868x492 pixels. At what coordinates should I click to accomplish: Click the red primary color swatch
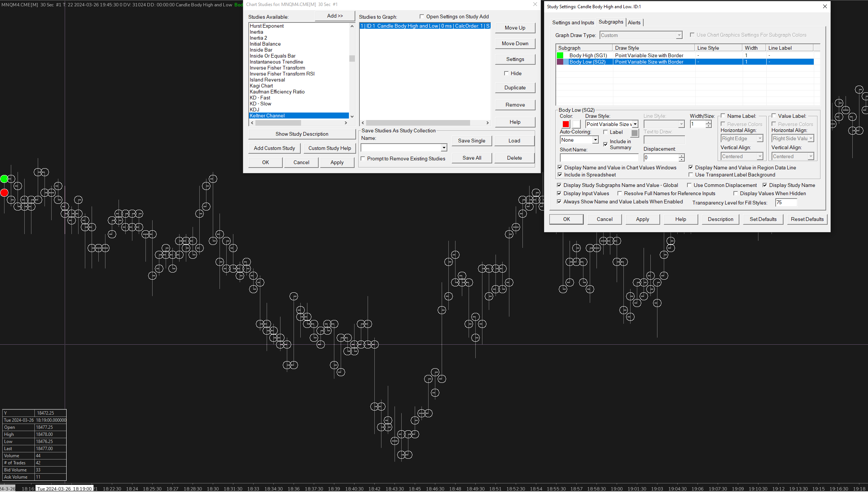(x=565, y=124)
